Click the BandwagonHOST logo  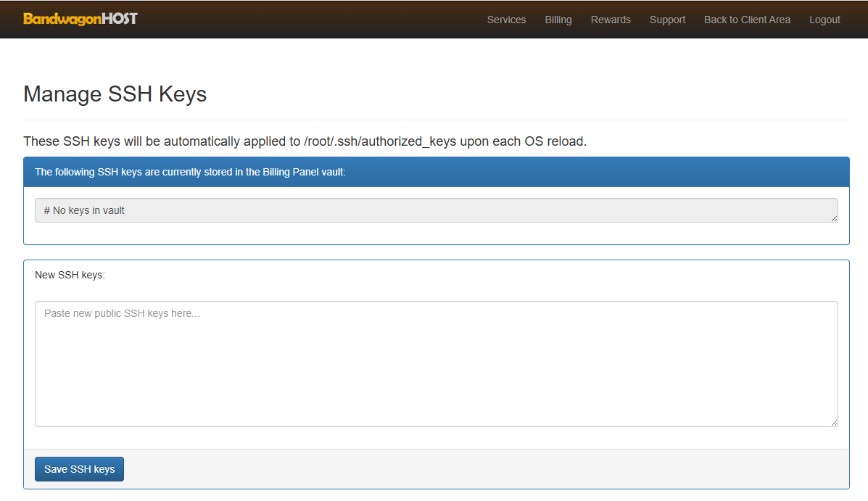(80, 19)
